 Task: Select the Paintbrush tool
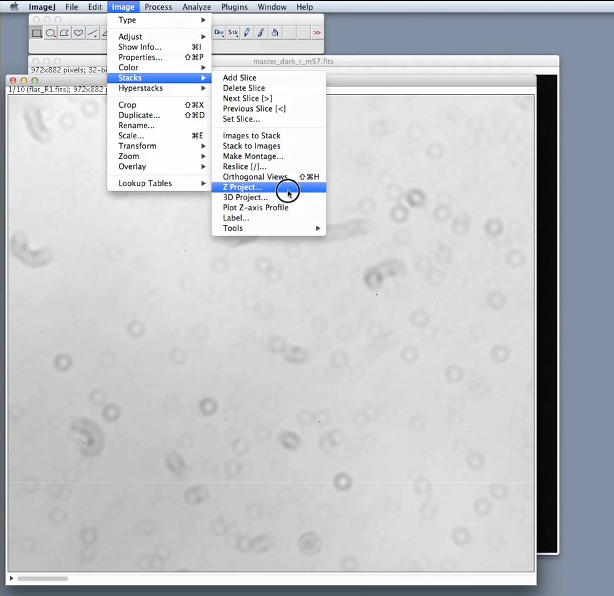(261, 33)
